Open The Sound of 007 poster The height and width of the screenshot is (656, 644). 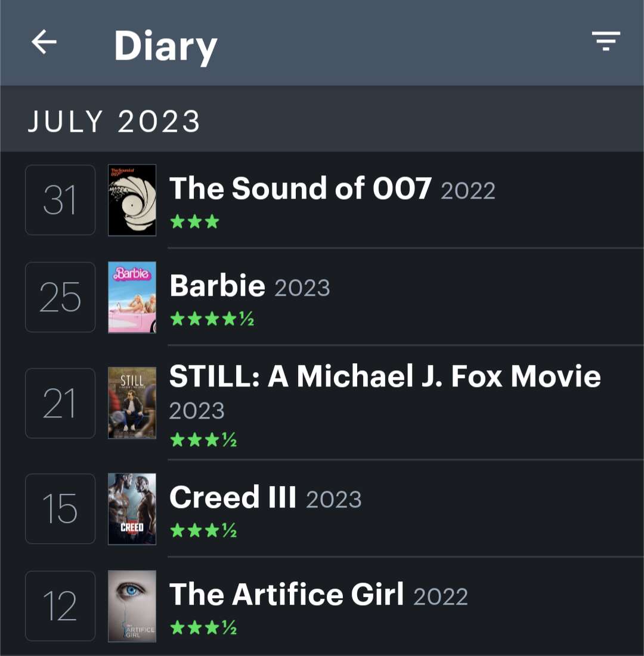click(x=132, y=200)
